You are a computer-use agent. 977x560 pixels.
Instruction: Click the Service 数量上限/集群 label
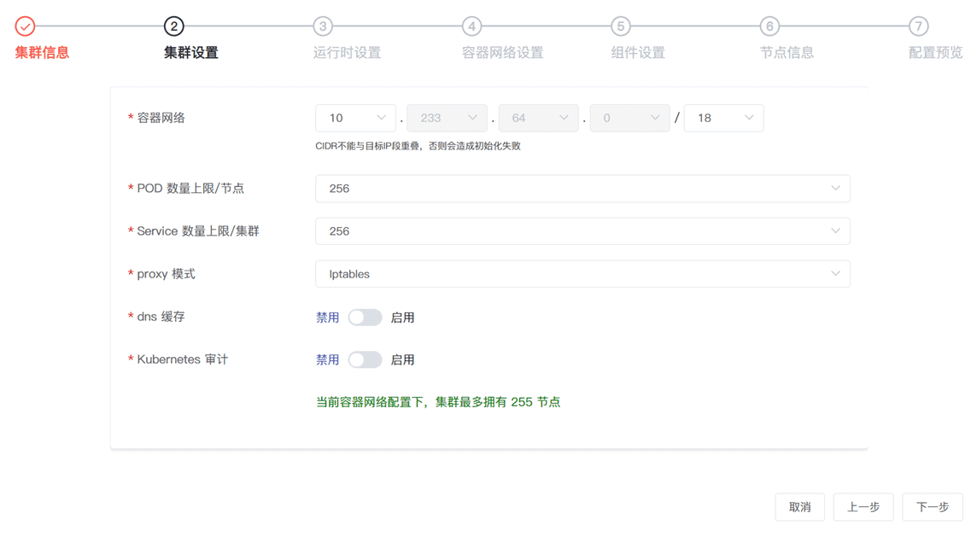[x=197, y=231]
